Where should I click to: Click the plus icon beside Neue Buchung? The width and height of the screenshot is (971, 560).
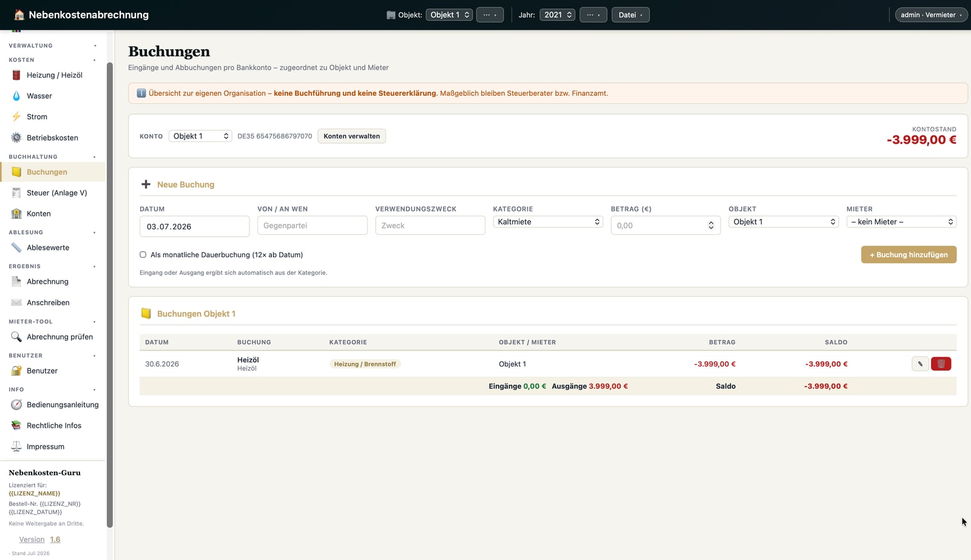pyautogui.click(x=146, y=184)
